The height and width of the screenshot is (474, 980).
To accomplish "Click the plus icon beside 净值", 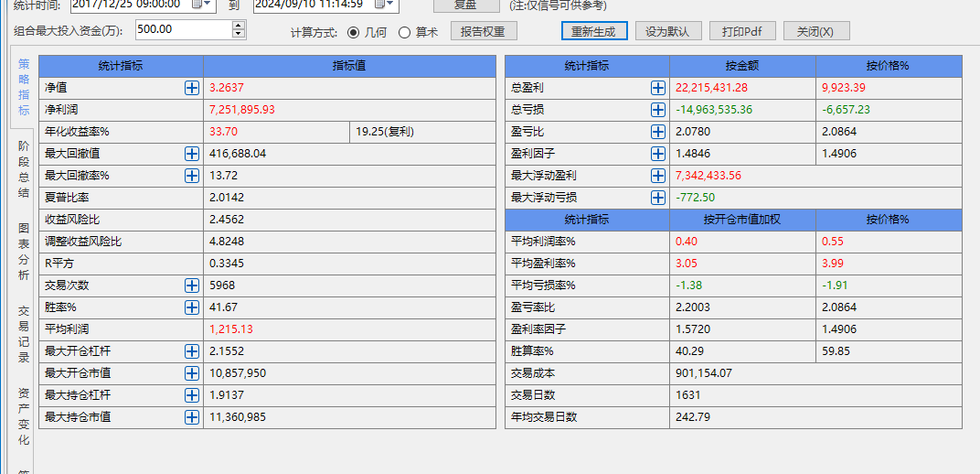I will [x=192, y=88].
